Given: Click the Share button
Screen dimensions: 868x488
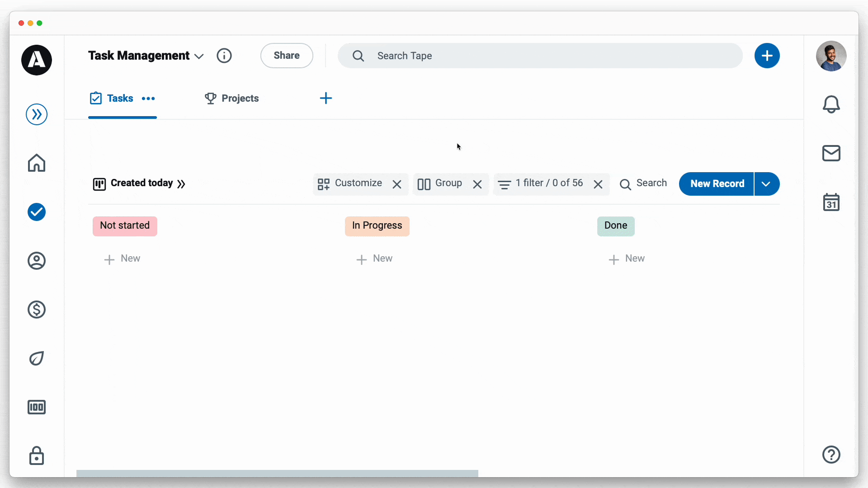Looking at the screenshot, I should (x=286, y=56).
